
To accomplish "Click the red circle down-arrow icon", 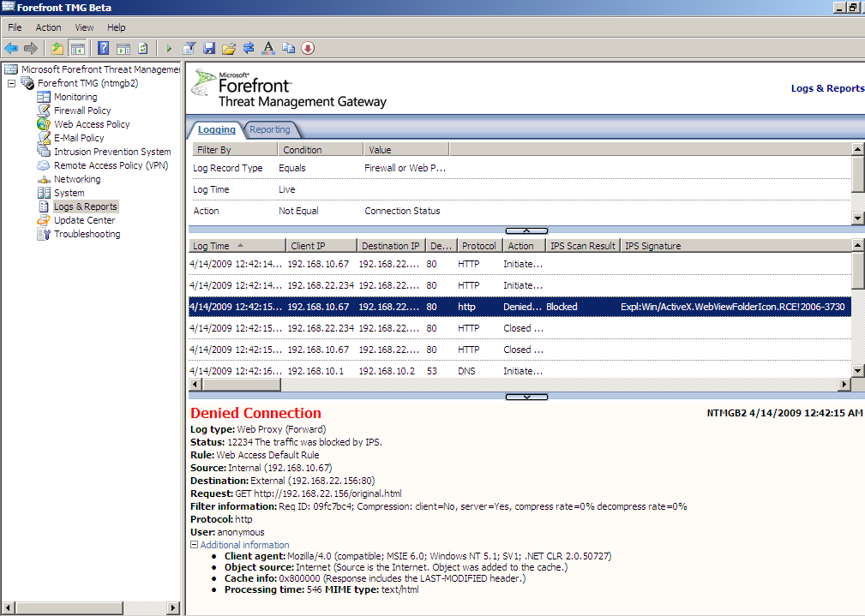I will click(x=308, y=49).
